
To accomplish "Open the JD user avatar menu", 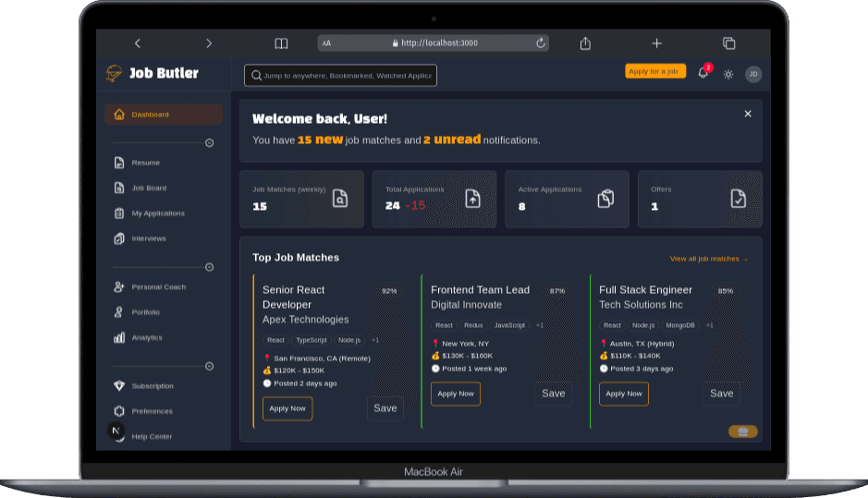I will point(753,74).
